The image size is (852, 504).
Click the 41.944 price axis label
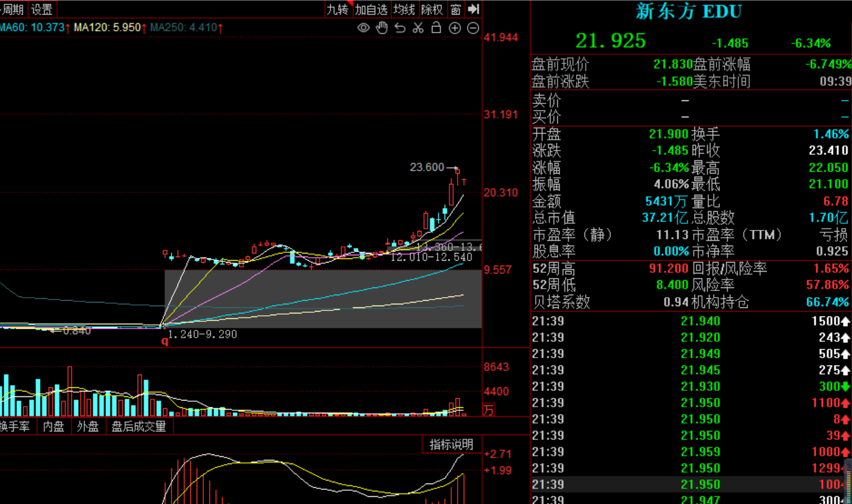(501, 38)
